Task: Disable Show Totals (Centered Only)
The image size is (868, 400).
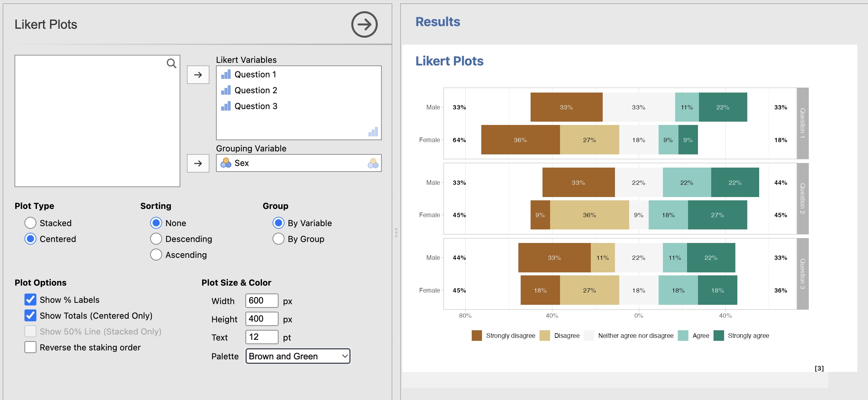Action: point(30,315)
